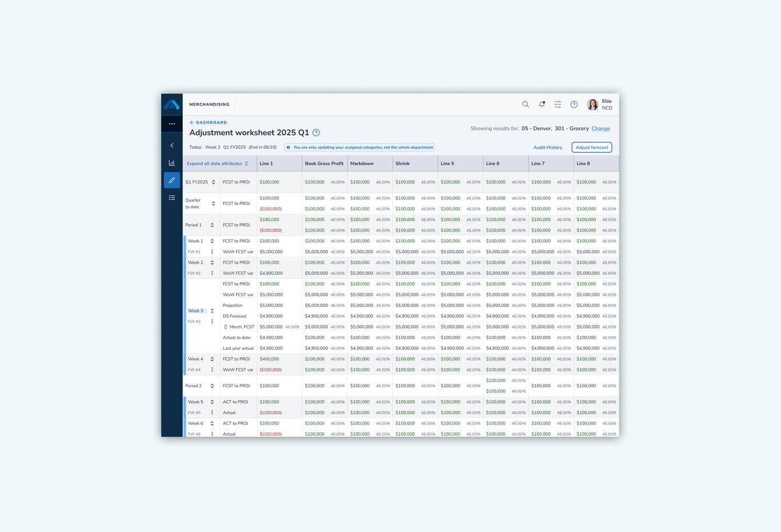781x532 pixels.
Task: Open notifications bell icon
Action: click(x=542, y=104)
